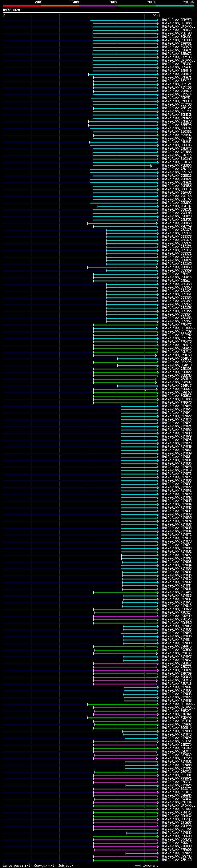Click the green alignment bar for UniRef100_A5B006

pyautogui.click(x=123, y=718)
